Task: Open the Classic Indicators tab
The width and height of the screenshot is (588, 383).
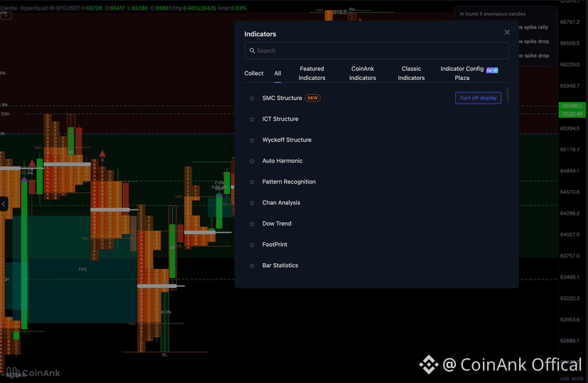Action: pos(411,73)
